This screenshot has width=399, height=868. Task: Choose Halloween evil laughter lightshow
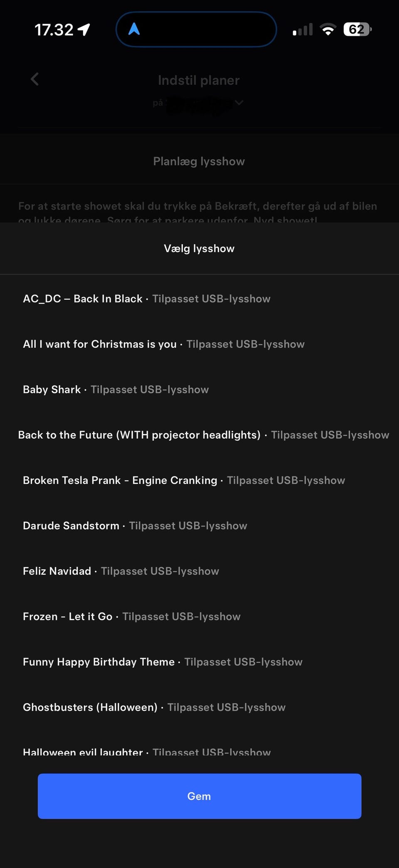pyautogui.click(x=147, y=751)
